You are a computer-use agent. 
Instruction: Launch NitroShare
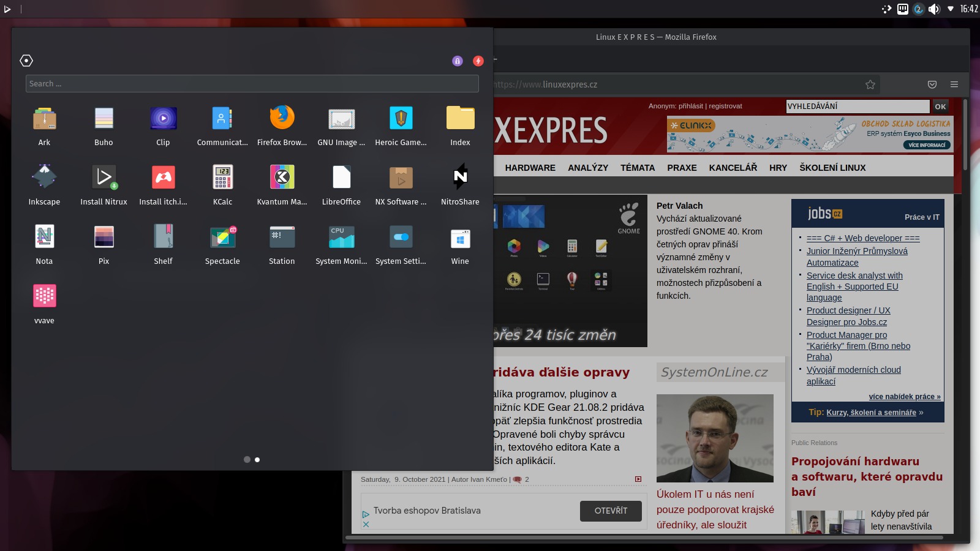tap(460, 186)
